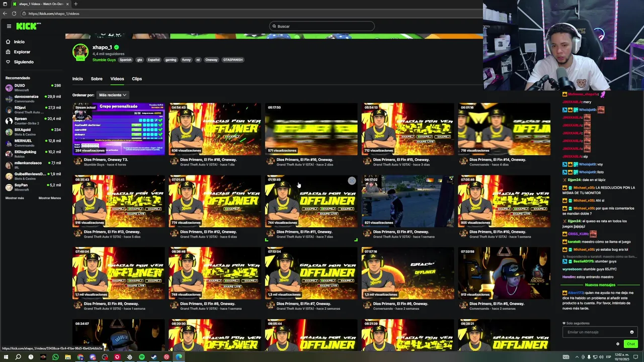Open video 'Dios Primero, El Fin #15, Oneway.'
Screen dimensions: 644x362
click(408, 129)
